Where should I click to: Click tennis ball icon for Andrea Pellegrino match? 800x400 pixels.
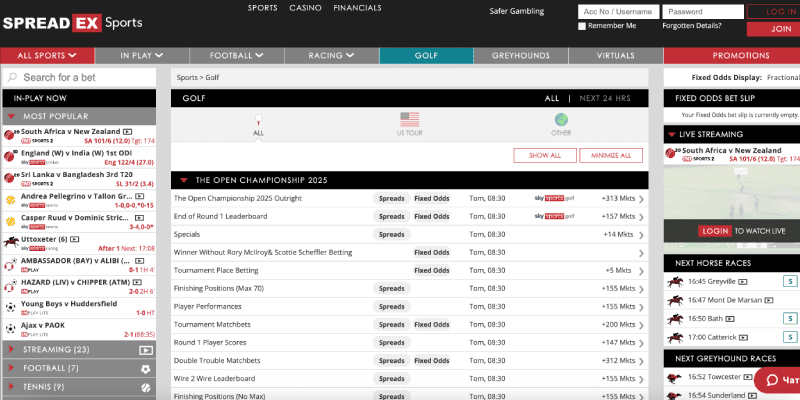(x=10, y=199)
